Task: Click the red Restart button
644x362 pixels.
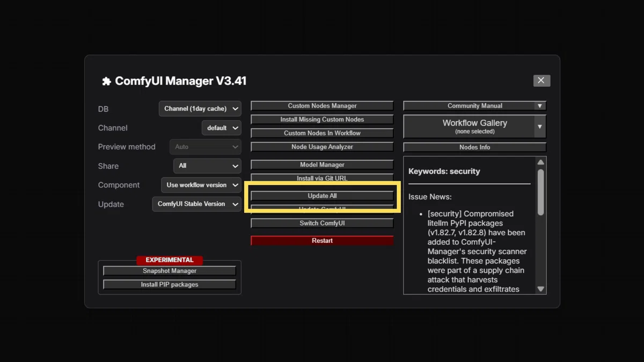Action: point(322,241)
